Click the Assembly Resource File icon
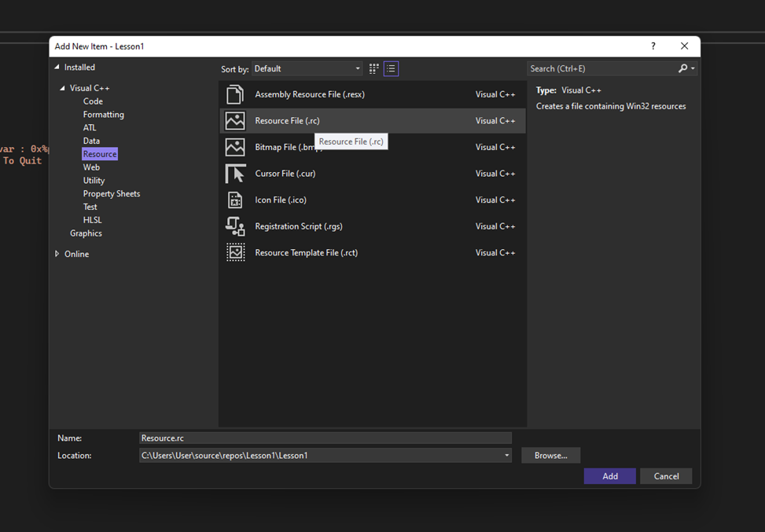The height and width of the screenshot is (532, 765). (x=235, y=94)
